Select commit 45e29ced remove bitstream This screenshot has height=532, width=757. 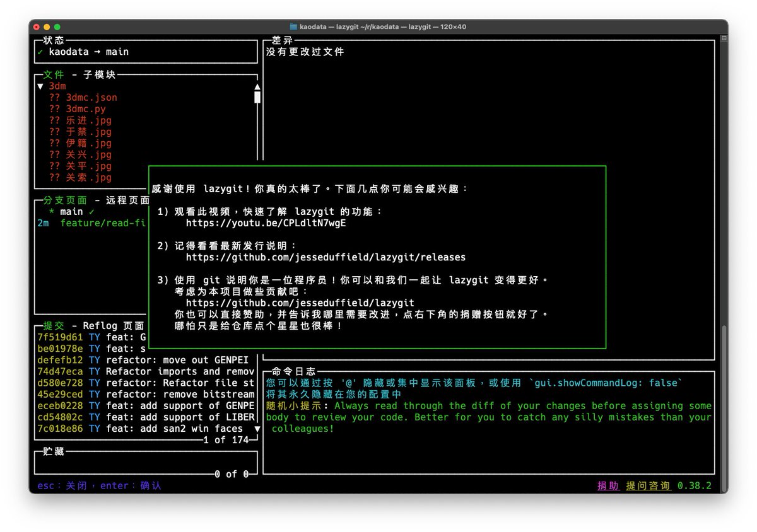147,394
